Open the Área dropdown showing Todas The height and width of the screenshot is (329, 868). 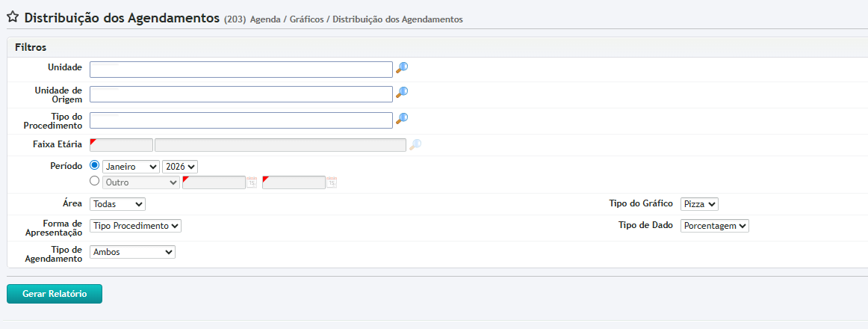click(117, 204)
